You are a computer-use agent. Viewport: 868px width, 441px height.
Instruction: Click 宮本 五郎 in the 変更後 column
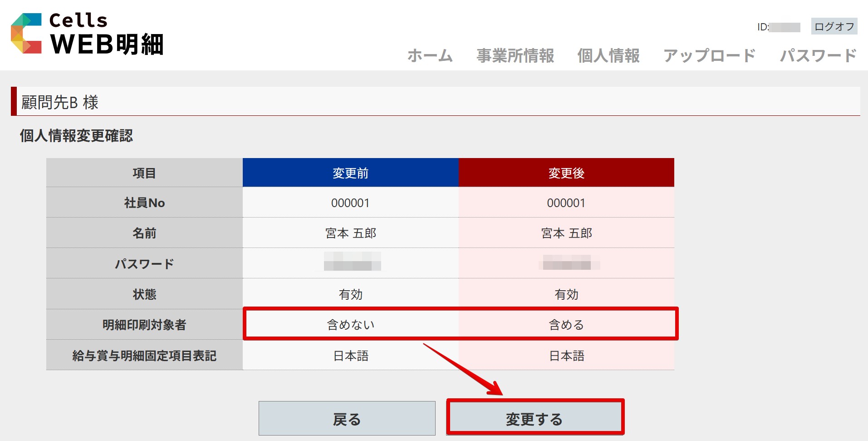coord(566,233)
